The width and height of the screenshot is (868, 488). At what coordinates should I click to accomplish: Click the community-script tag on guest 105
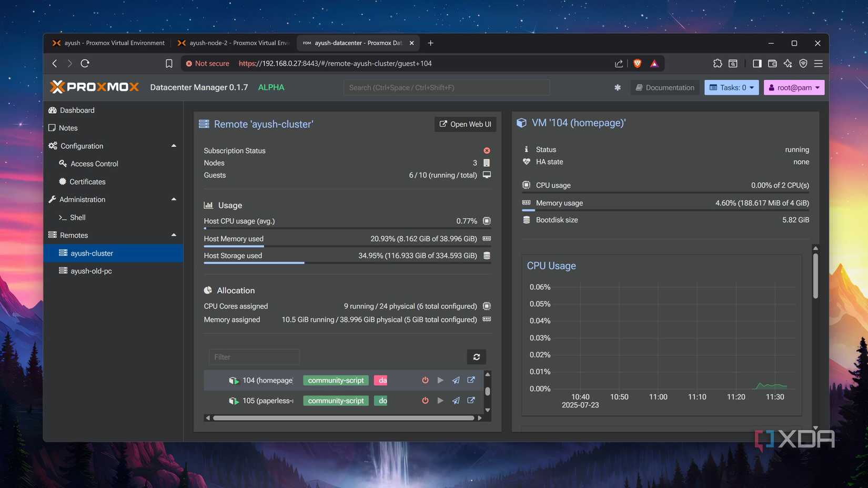tap(336, 401)
